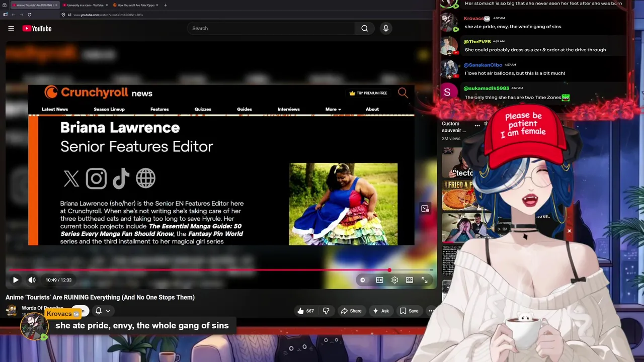The width and height of the screenshot is (644, 362).
Task: Open the Ask button below the video
Action: (x=380, y=311)
